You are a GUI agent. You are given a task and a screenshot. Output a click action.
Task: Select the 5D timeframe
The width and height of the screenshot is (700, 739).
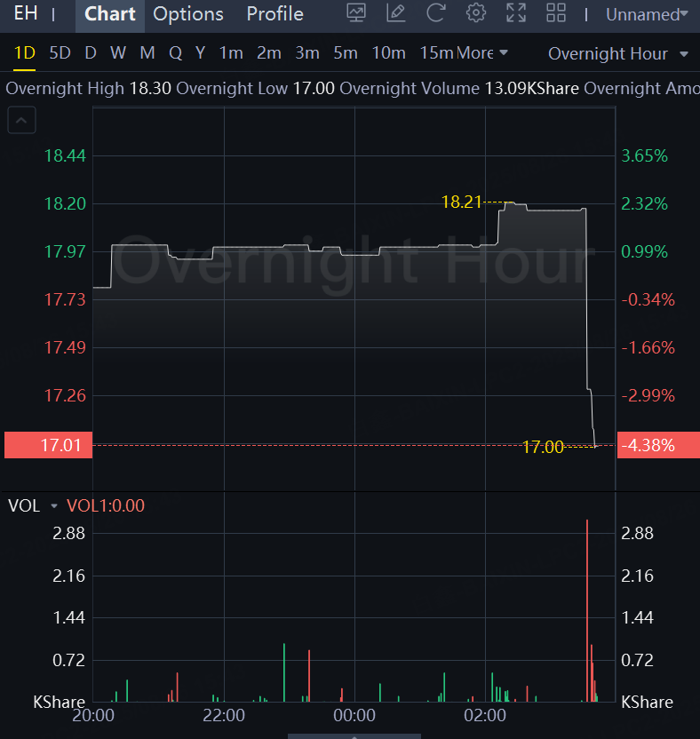tap(60, 52)
